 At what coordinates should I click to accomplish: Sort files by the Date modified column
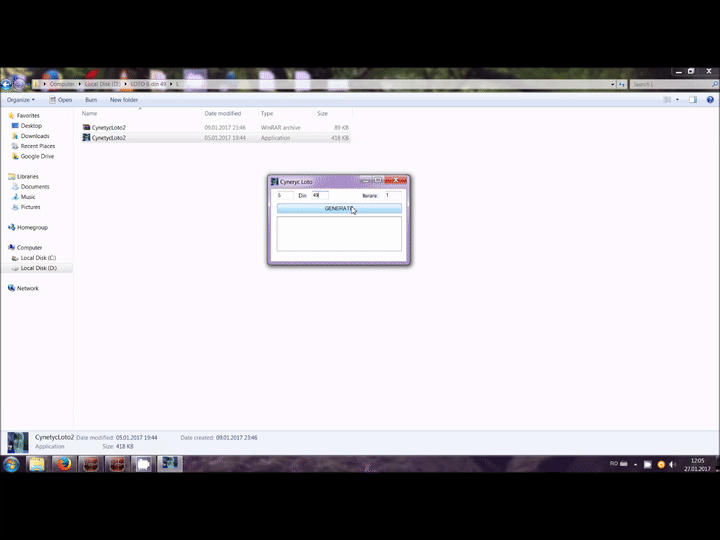click(x=223, y=114)
